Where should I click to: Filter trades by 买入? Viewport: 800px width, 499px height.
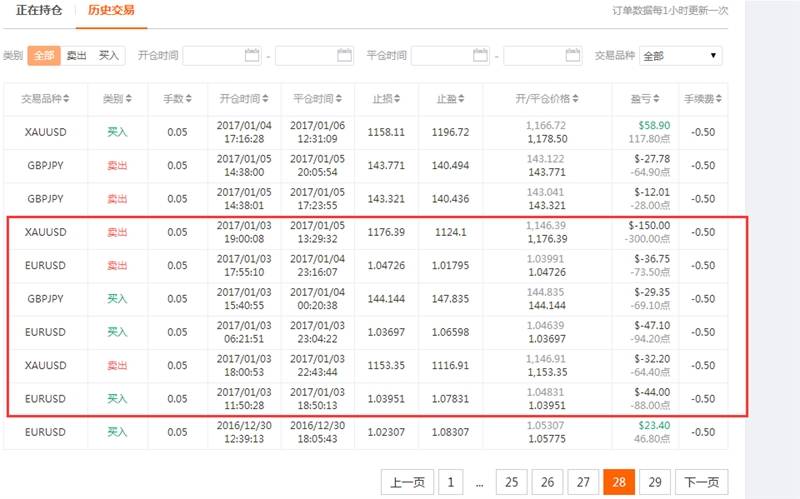(108, 56)
